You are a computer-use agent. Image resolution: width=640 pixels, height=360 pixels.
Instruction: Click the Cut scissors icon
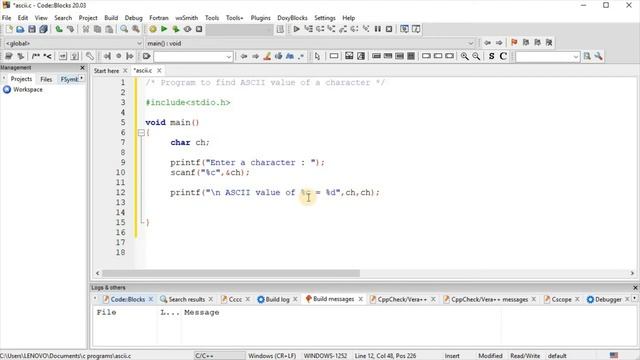tap(86, 29)
